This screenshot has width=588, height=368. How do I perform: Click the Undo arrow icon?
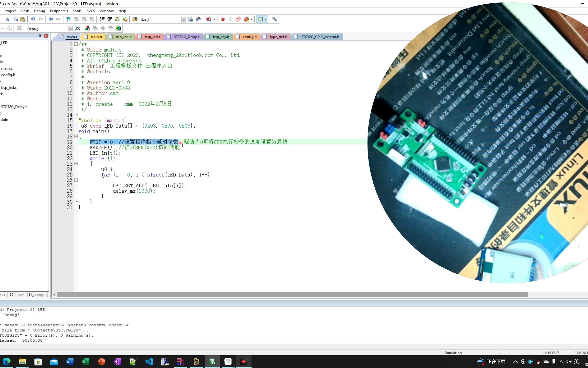pyautogui.click(x=33, y=19)
